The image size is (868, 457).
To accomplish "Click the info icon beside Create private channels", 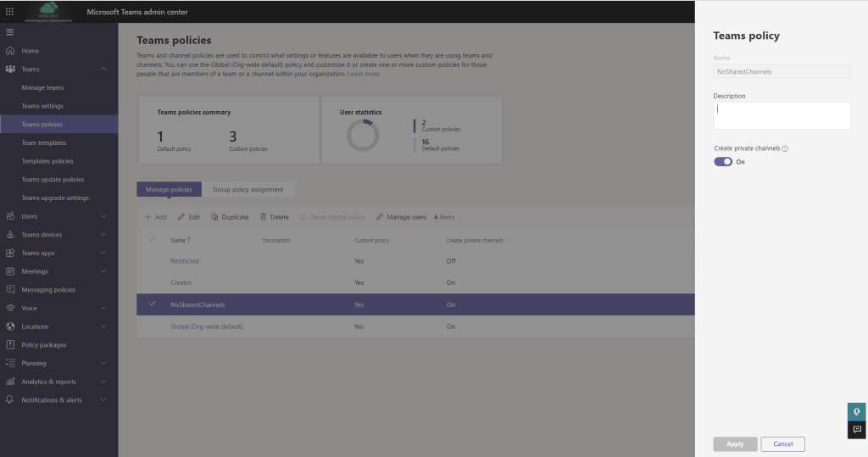I will tap(785, 148).
